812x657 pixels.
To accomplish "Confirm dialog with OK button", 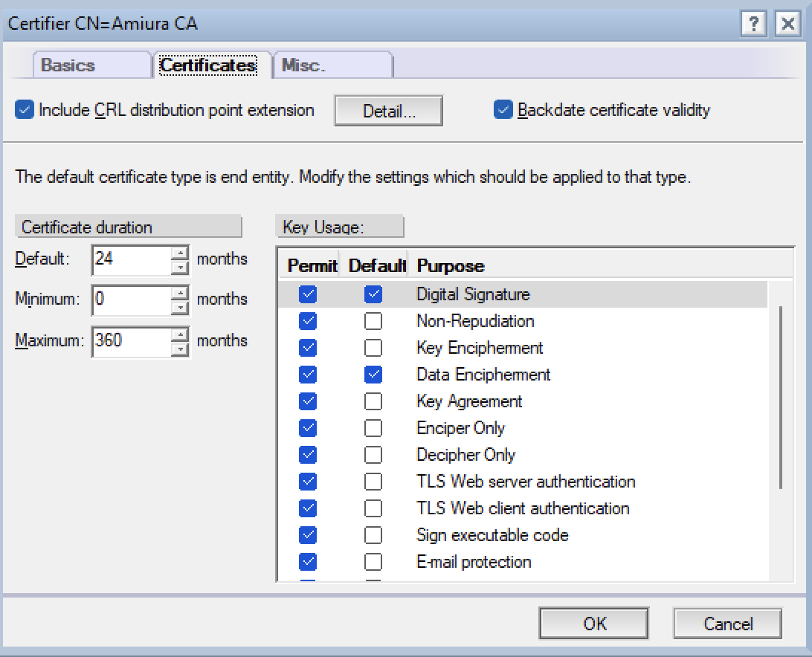I will [593, 624].
